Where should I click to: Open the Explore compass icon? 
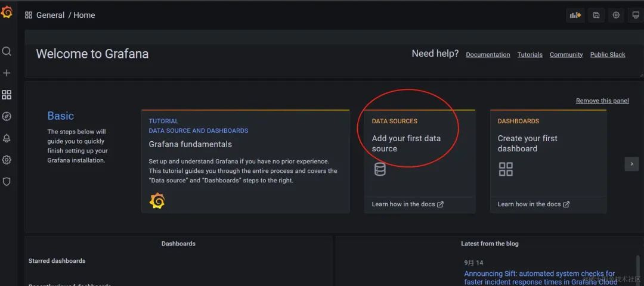click(7, 117)
